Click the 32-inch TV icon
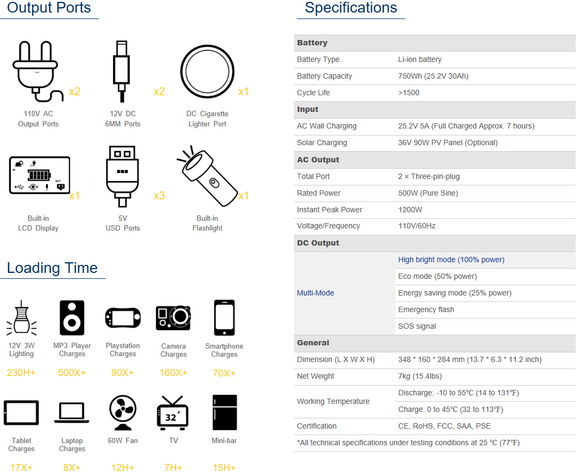The height and width of the screenshot is (474, 577). pos(173,413)
